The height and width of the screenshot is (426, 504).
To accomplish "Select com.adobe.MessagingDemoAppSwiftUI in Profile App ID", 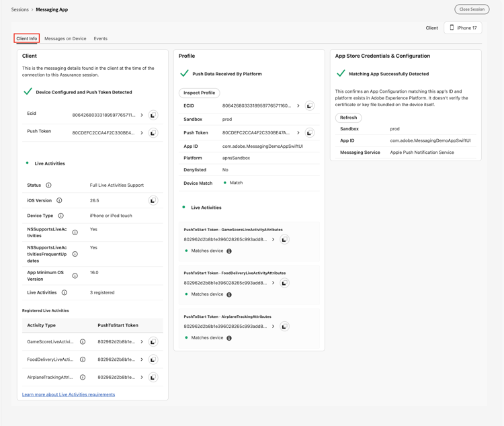I will [x=263, y=146].
